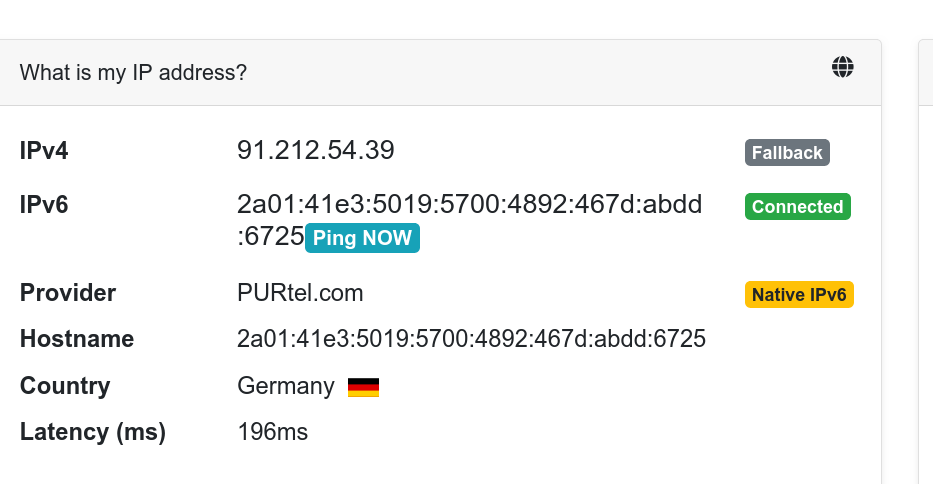Viewport: 933px width, 484px height.
Task: Click the Germany country text
Action: point(286,386)
